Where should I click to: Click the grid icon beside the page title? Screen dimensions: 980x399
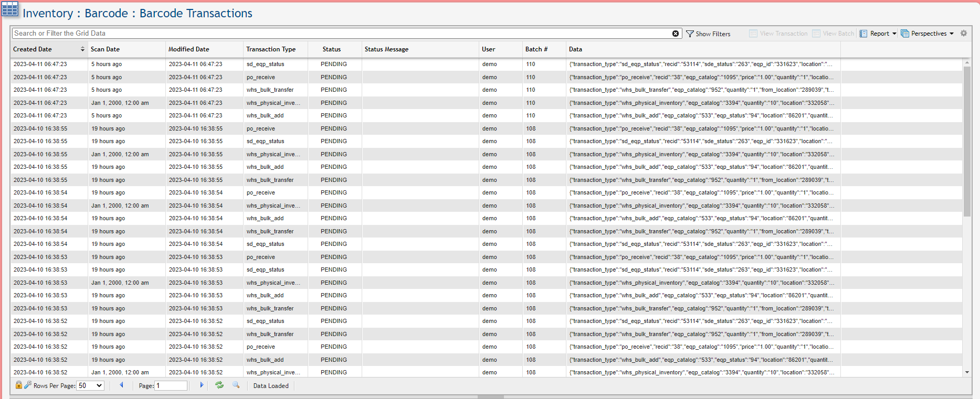point(10,9)
